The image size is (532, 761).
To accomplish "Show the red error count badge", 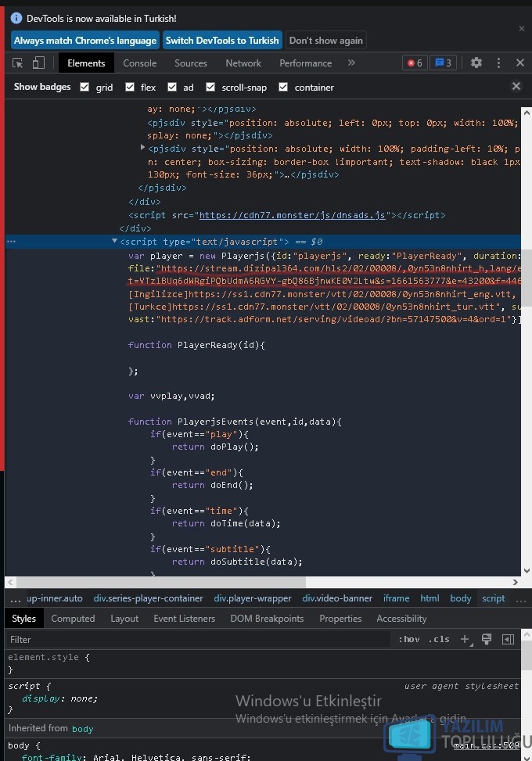I will 415,63.
